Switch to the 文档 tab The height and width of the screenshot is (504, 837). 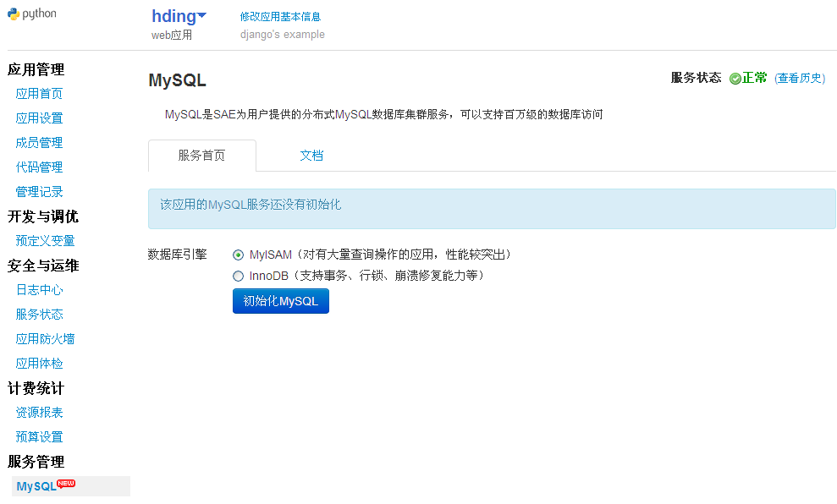311,156
